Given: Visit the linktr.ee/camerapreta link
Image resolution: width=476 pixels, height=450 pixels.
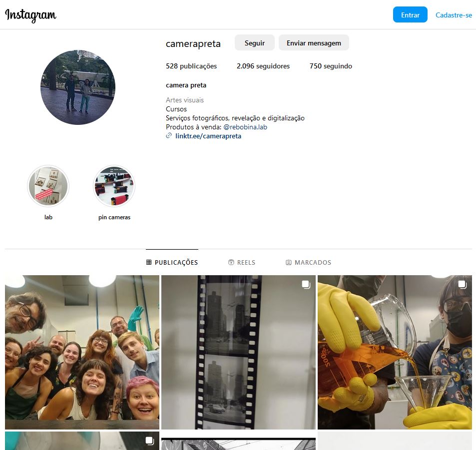Looking at the screenshot, I should pos(208,136).
